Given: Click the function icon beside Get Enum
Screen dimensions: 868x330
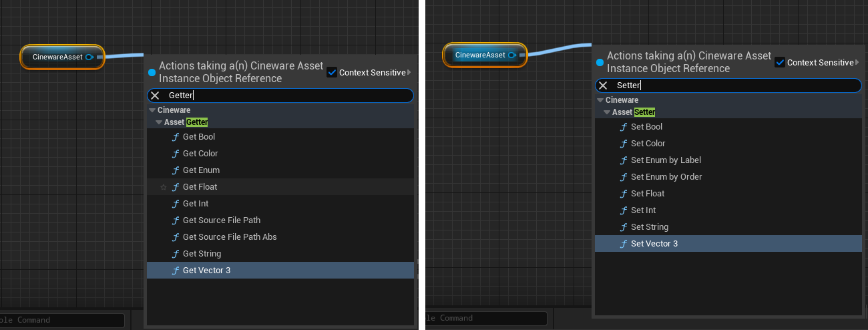Looking at the screenshot, I should 176,170.
